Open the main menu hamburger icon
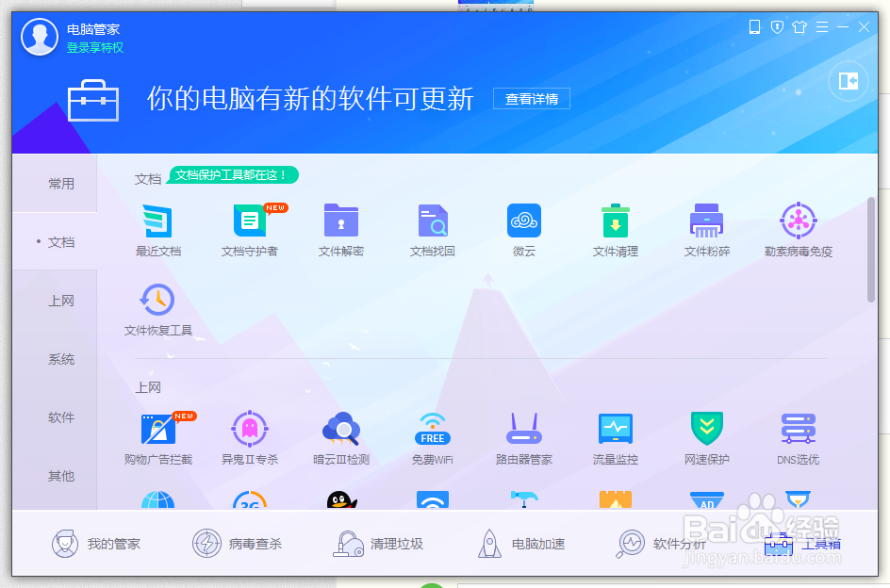Viewport: 890px width, 588px height. 822,26
